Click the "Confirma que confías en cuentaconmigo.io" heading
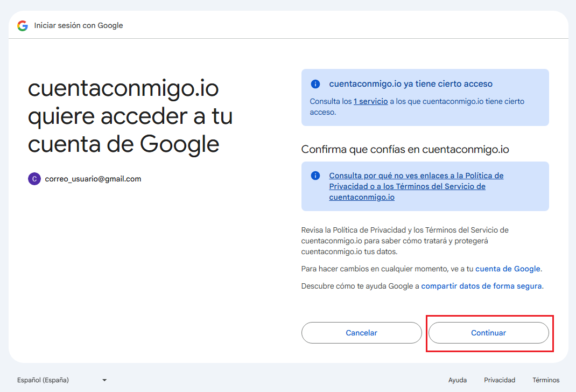The width and height of the screenshot is (576, 392). (x=404, y=149)
